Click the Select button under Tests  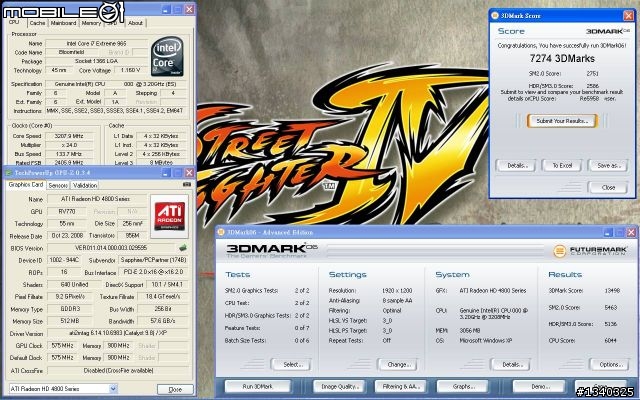coord(291,364)
